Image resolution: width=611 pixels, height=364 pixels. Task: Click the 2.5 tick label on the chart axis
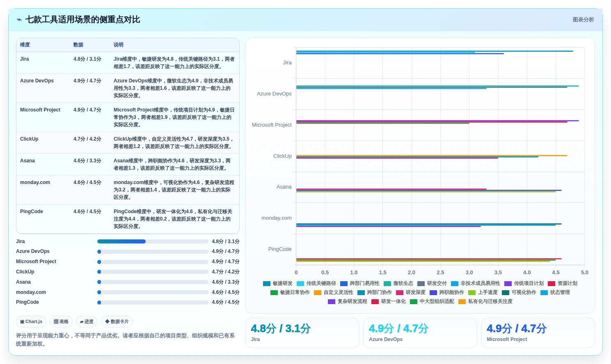(x=440, y=273)
